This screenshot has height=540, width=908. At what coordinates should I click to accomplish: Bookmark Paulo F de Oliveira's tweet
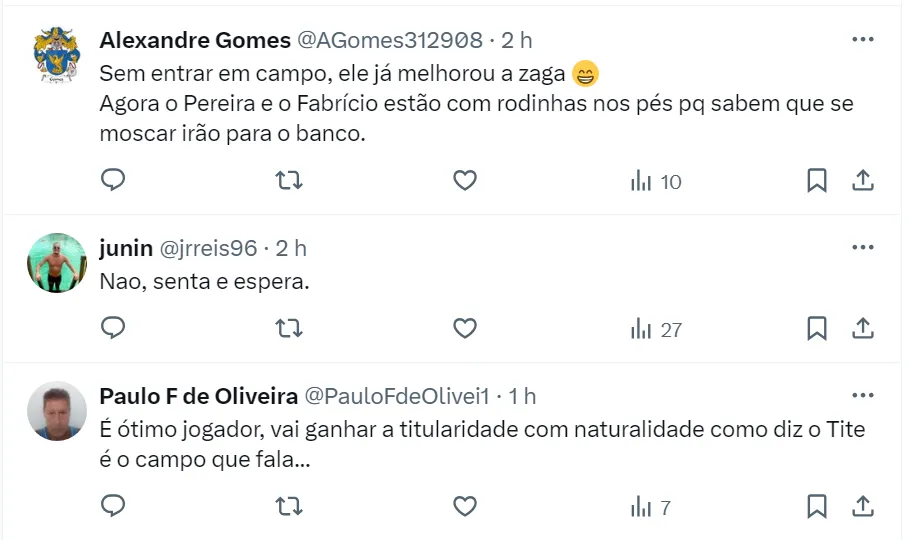click(x=816, y=507)
